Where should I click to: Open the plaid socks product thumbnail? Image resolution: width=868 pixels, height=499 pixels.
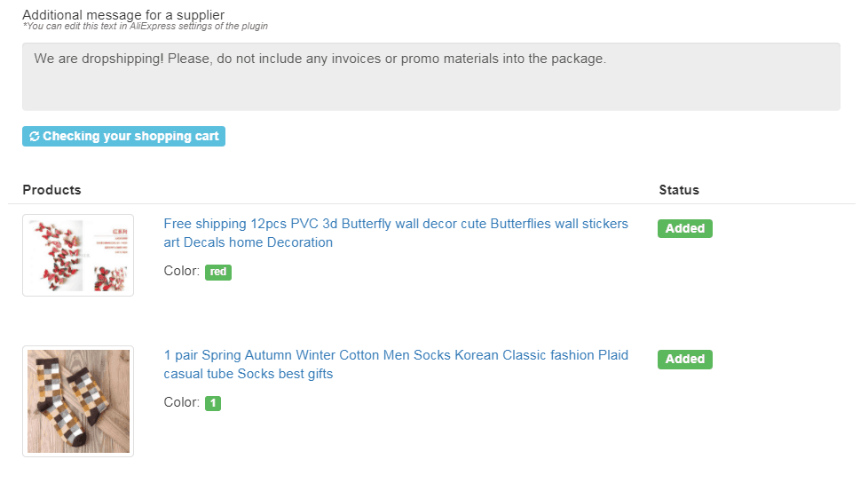click(x=78, y=401)
